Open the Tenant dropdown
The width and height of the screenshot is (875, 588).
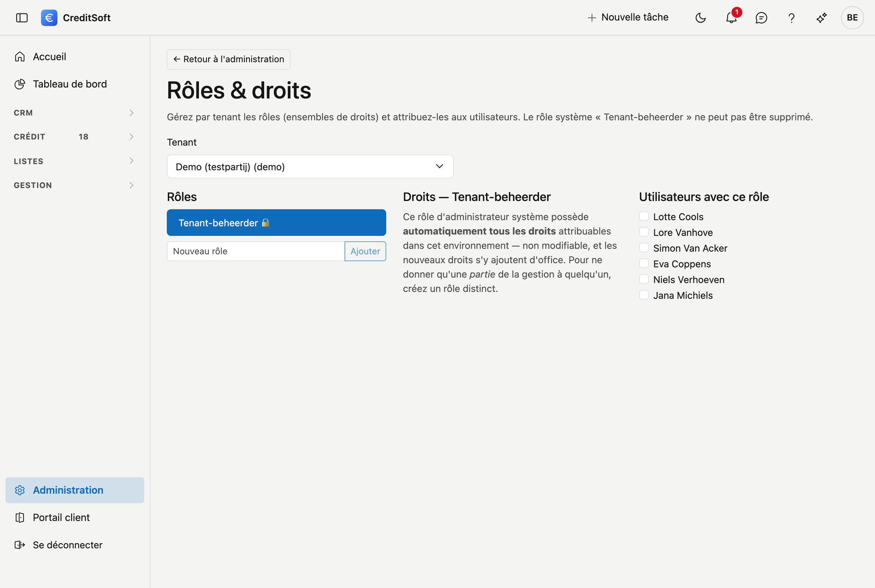click(x=310, y=166)
